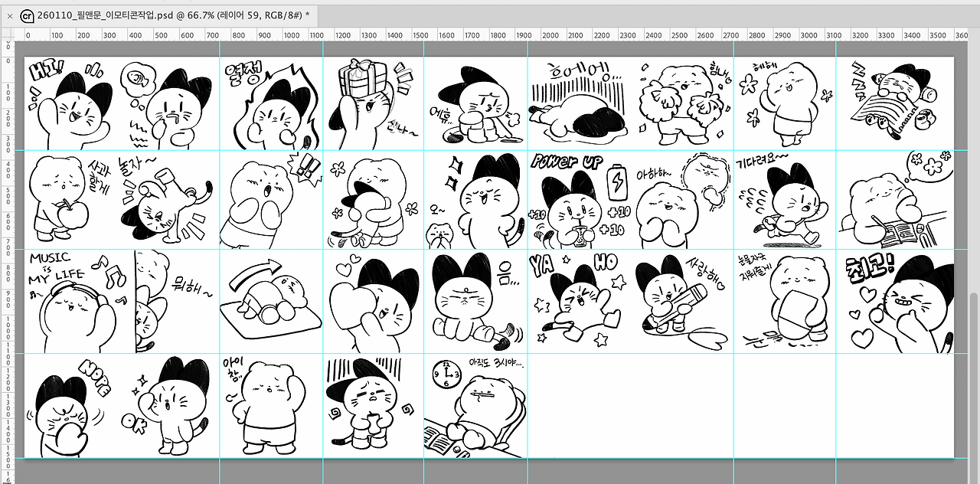Screen dimensions: 980x484
Task: Click the bear studying with flower bubble
Action: coord(895,201)
